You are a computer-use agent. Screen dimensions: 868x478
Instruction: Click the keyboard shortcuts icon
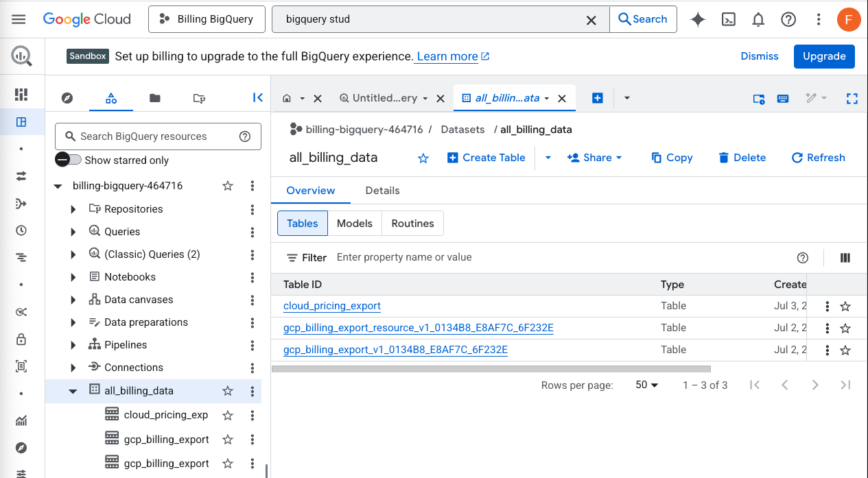[x=783, y=98]
